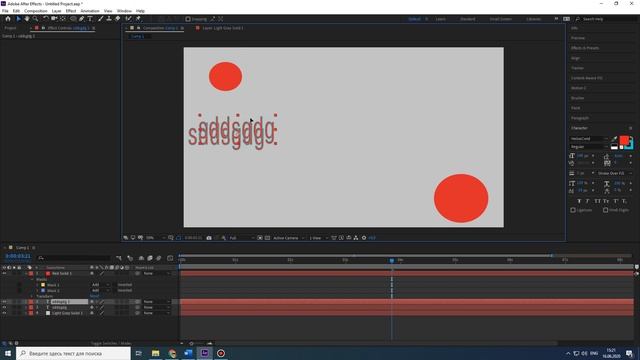
Task: Switch to Standard workspace
Action: [x=468, y=19]
